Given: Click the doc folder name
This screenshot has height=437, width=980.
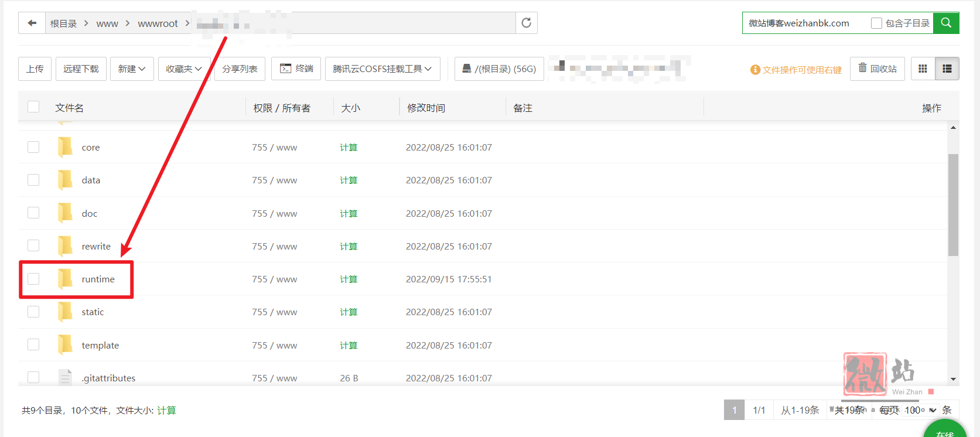Looking at the screenshot, I should [90, 213].
